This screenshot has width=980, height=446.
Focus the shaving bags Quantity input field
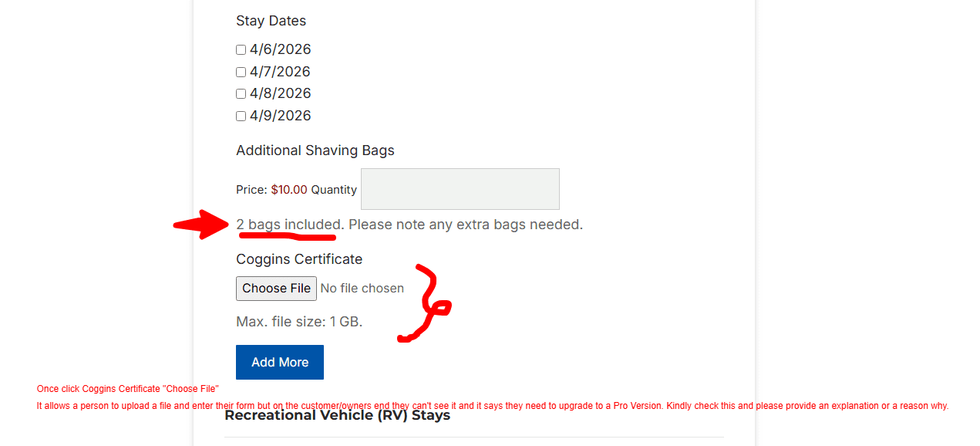(460, 189)
